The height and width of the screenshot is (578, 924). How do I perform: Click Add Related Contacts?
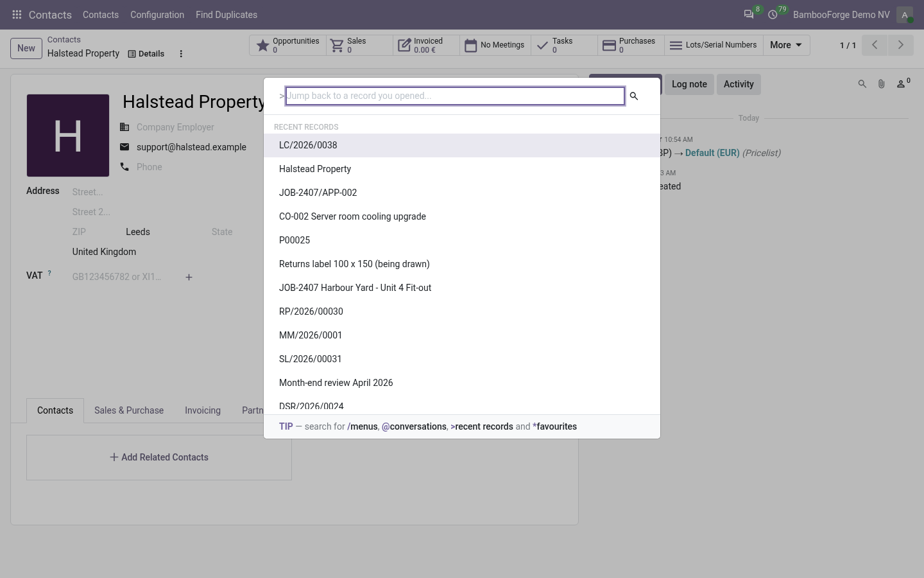point(159,457)
